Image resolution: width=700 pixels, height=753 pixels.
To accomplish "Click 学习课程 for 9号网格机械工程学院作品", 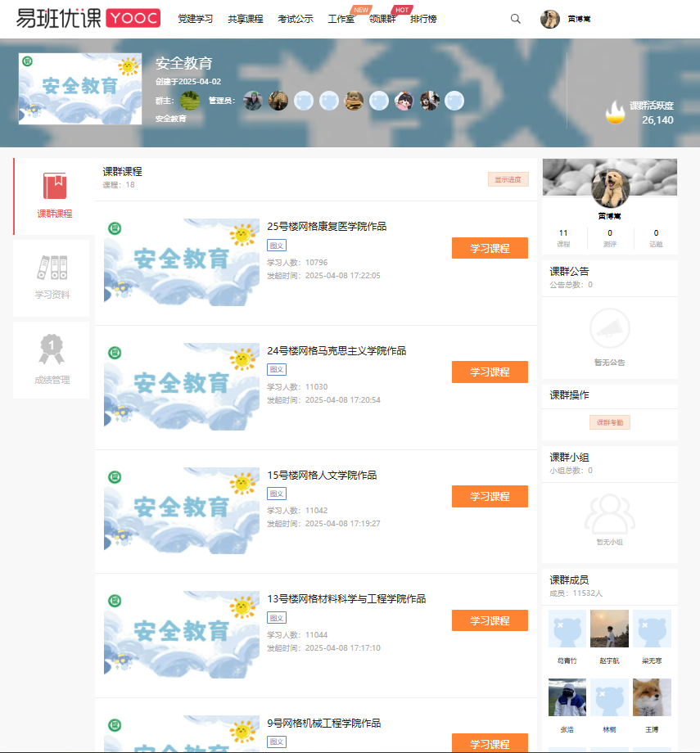I will point(490,743).
